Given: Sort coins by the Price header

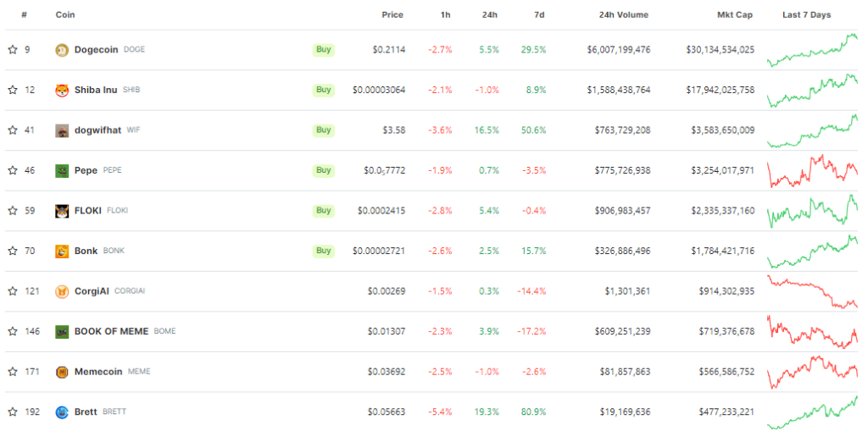Looking at the screenshot, I should point(392,15).
